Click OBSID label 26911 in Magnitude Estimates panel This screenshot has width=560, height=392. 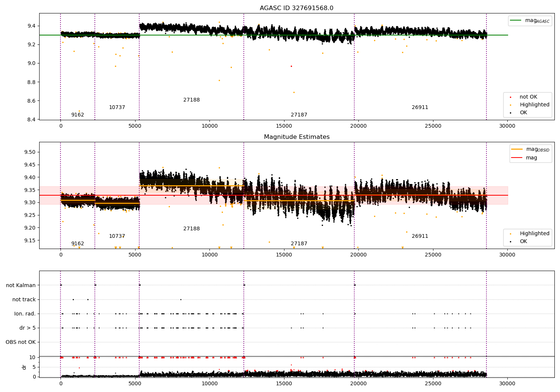pos(420,236)
